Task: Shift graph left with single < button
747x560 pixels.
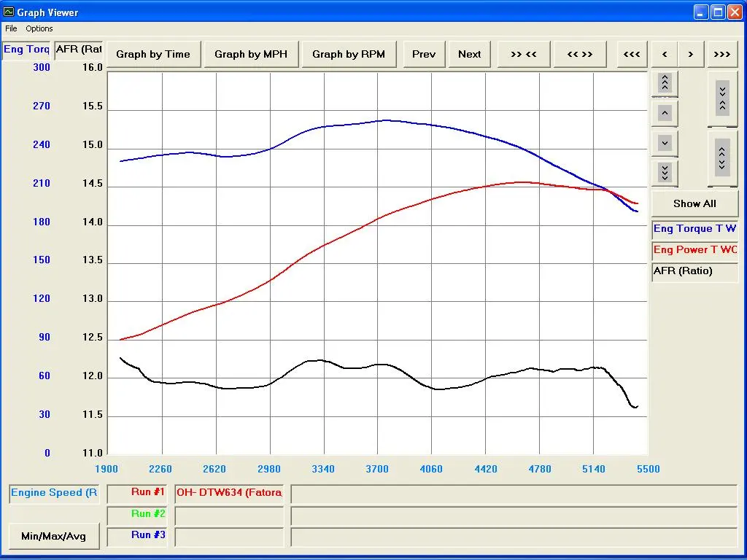Action: (665, 54)
